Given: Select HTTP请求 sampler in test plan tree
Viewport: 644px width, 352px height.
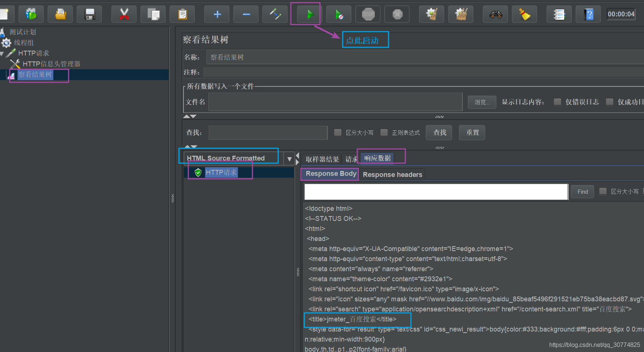Looking at the screenshot, I should click(x=34, y=53).
